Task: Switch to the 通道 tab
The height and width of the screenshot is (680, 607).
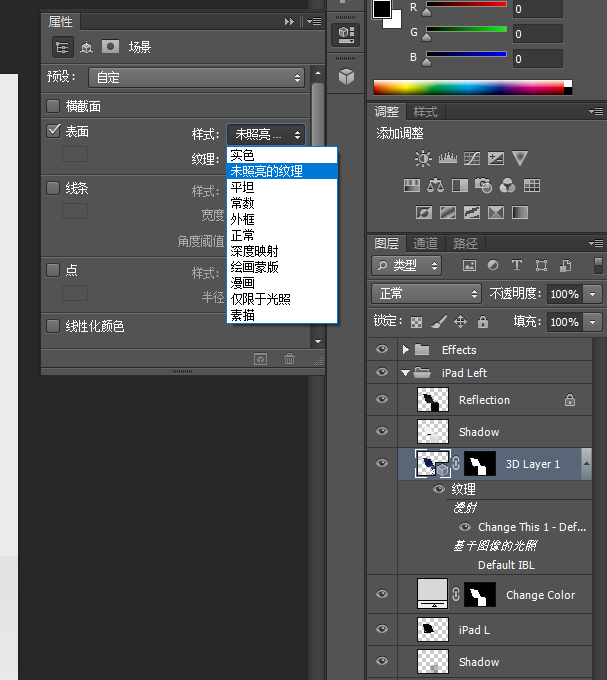Action: click(426, 243)
